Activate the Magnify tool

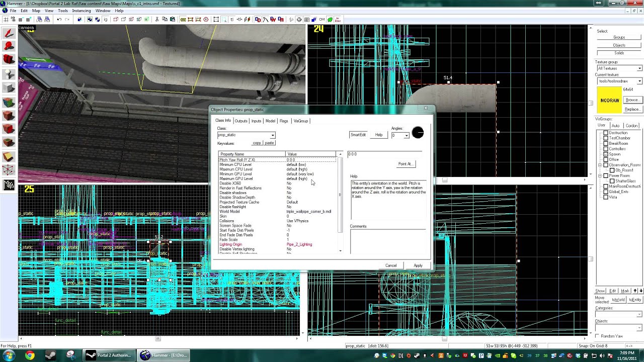(x=9, y=46)
